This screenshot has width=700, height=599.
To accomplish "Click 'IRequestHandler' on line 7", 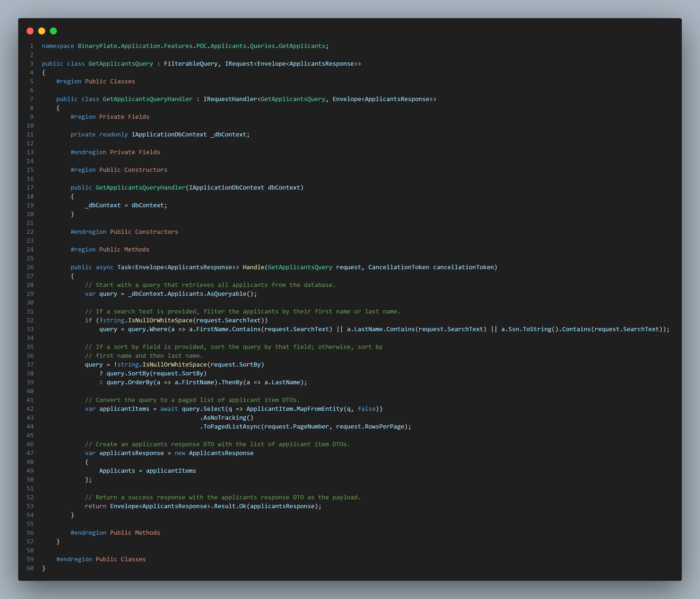I will pos(230,99).
